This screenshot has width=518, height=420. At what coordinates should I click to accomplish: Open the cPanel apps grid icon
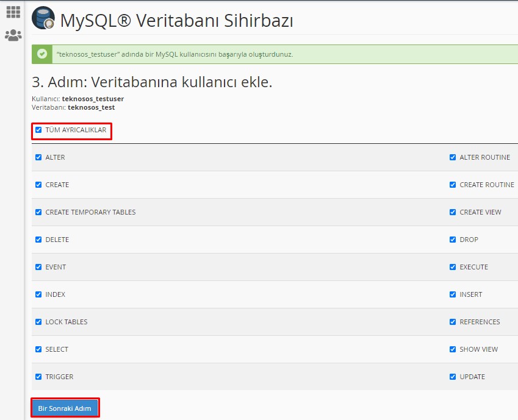[x=13, y=12]
